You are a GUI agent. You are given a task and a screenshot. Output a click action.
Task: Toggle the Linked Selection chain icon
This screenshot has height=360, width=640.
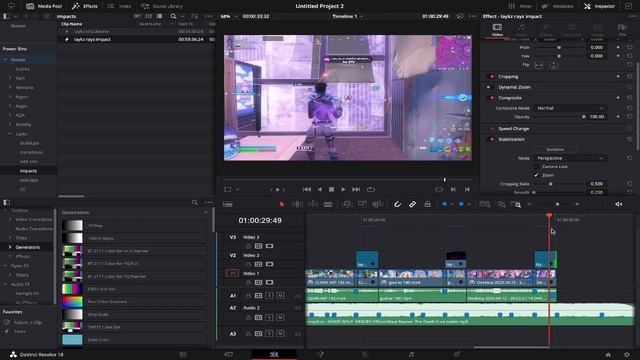[412, 204]
